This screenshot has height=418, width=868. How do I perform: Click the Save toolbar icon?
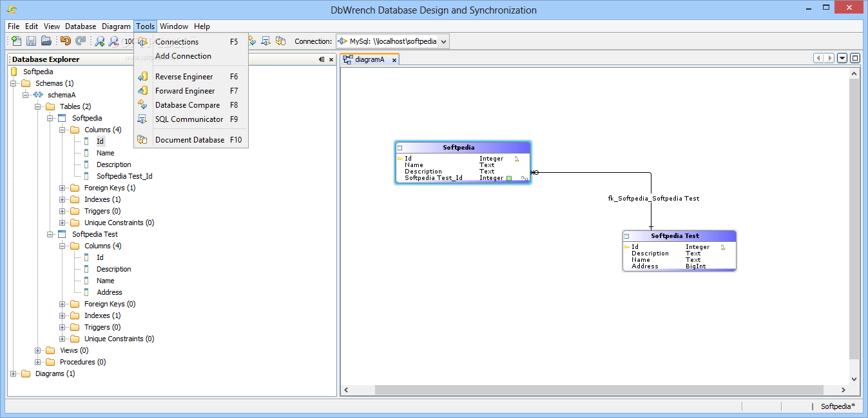click(31, 41)
